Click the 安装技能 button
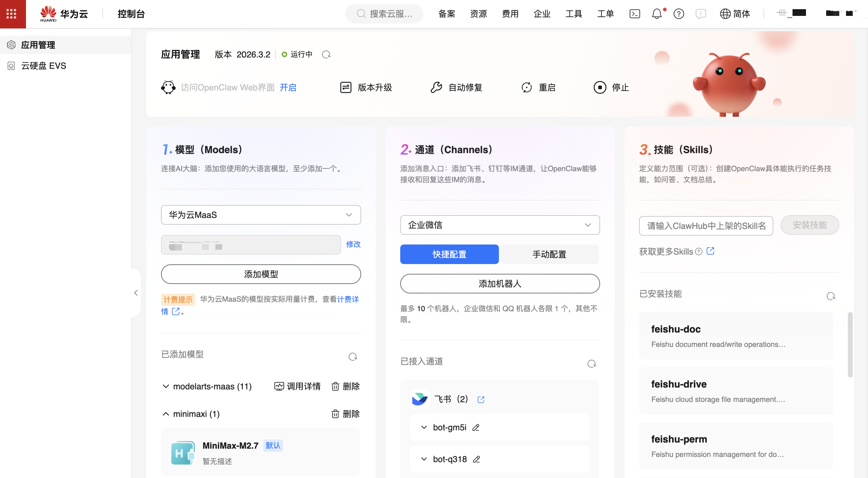The height and width of the screenshot is (478, 868). [x=809, y=225]
